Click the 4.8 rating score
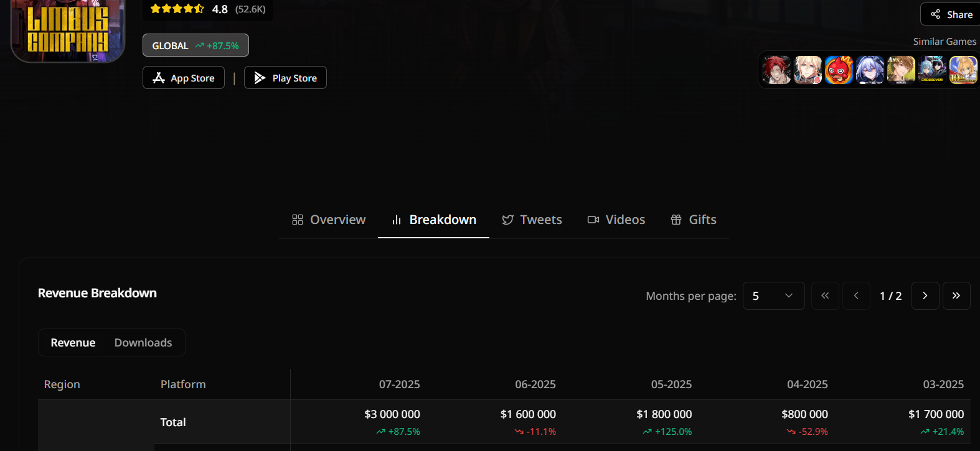Image resolution: width=980 pixels, height=451 pixels. pyautogui.click(x=220, y=9)
